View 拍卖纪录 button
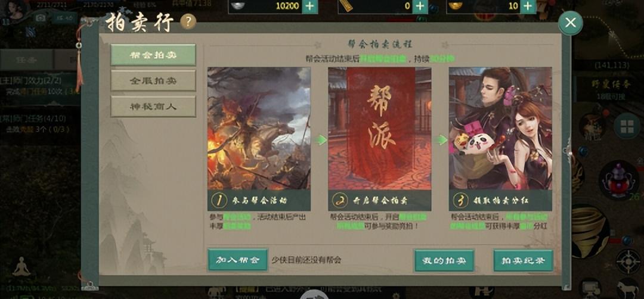 pyautogui.click(x=524, y=260)
